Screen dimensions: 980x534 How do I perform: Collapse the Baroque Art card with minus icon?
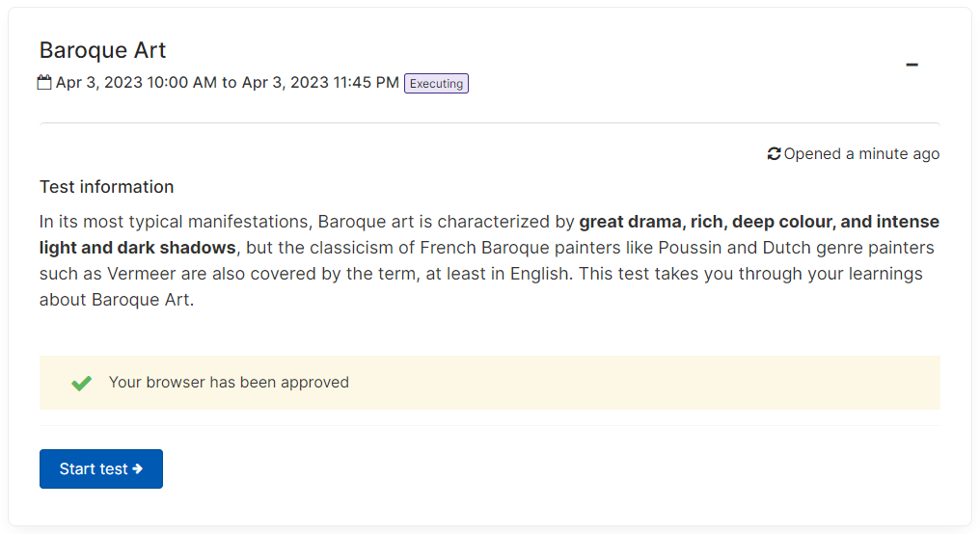tap(912, 65)
